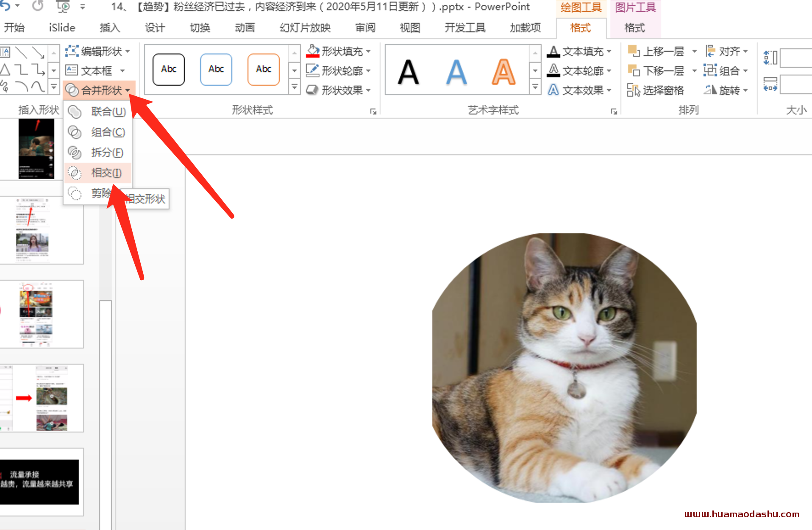This screenshot has width=812, height=530.
Task: Choose Fragment (拆分) from Merge Shapes menu
Action: click(98, 153)
